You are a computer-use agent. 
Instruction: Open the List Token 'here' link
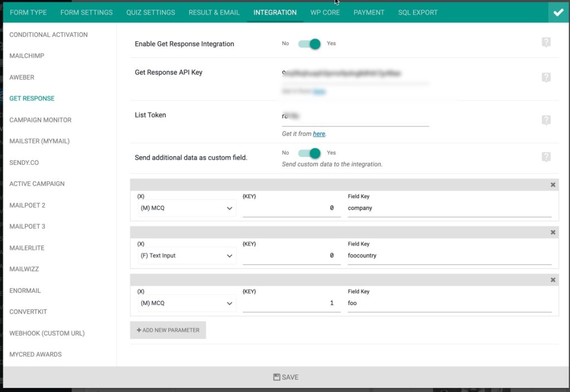pyautogui.click(x=319, y=134)
